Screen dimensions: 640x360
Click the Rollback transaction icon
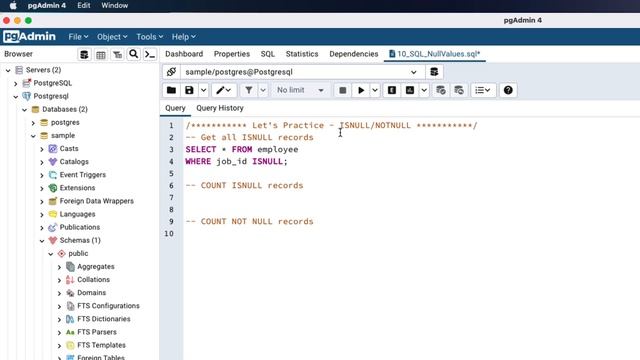point(459,90)
